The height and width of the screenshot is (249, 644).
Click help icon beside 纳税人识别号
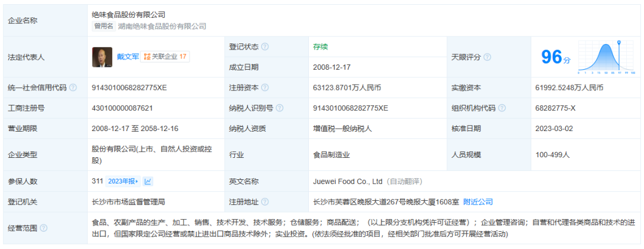pos(280,108)
